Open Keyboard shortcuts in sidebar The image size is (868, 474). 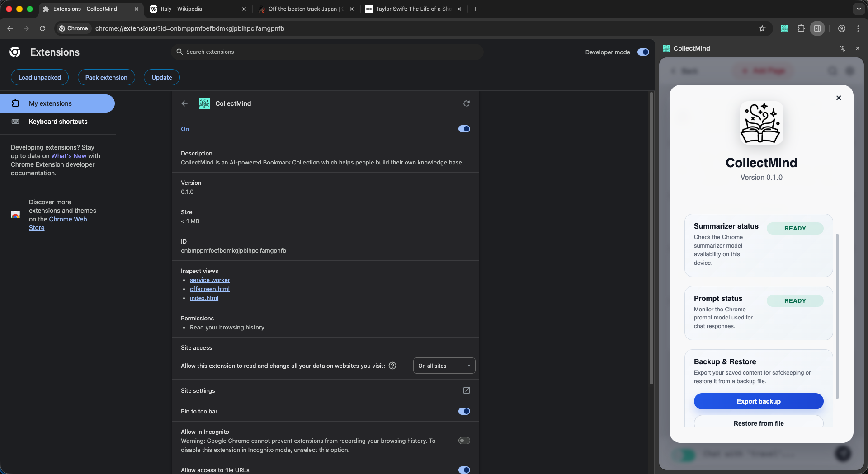pyautogui.click(x=57, y=122)
